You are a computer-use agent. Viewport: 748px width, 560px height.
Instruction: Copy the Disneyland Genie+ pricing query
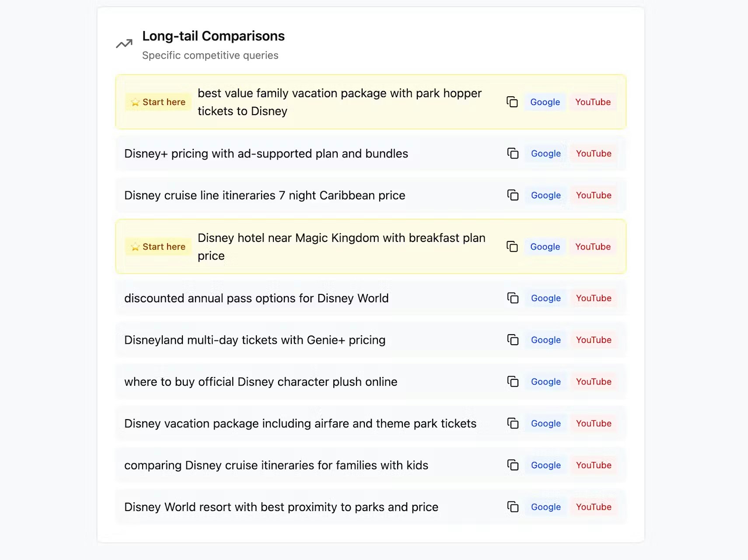(x=512, y=339)
